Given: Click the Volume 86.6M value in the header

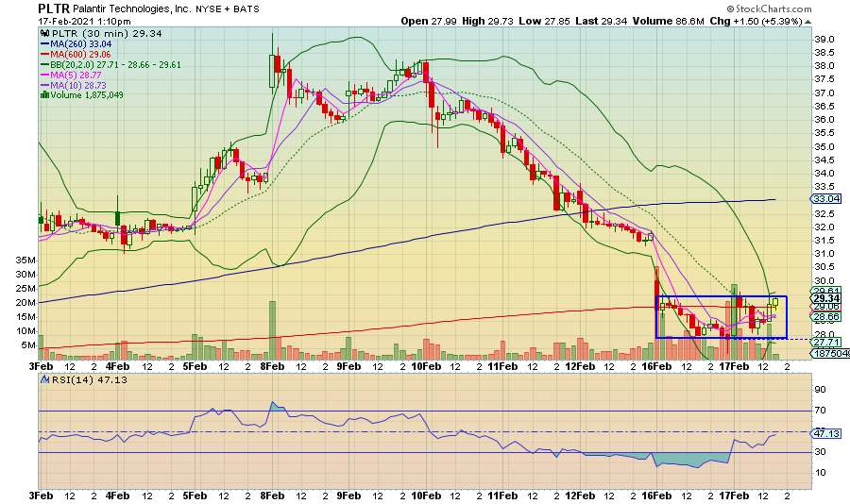Looking at the screenshot, I should [668, 21].
